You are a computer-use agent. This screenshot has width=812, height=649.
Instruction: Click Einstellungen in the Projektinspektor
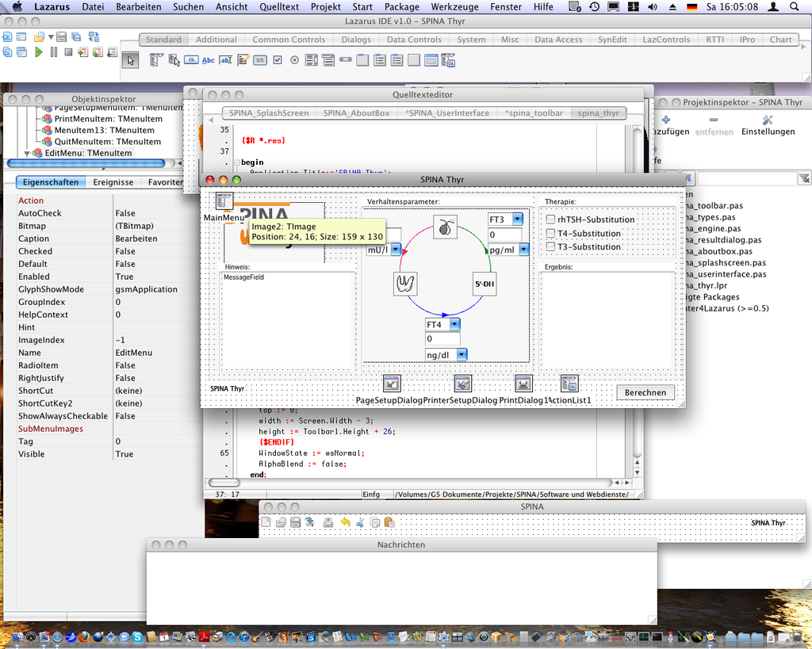[x=767, y=125]
